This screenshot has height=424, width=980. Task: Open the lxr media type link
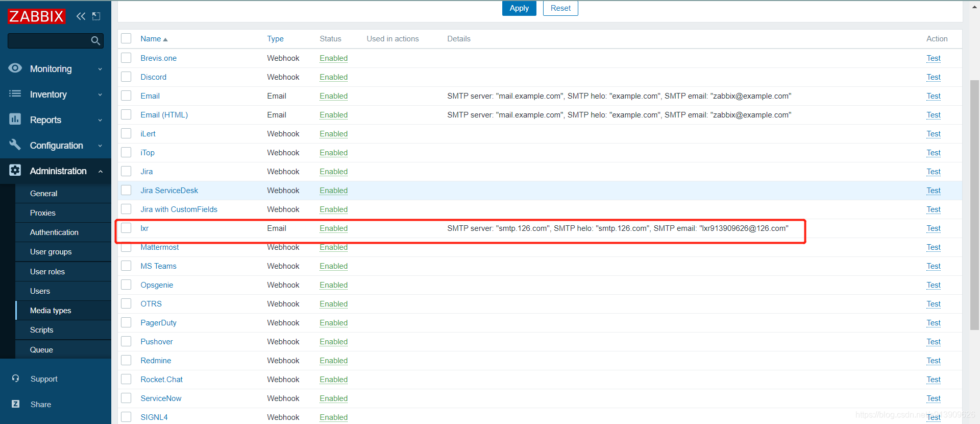coord(144,228)
